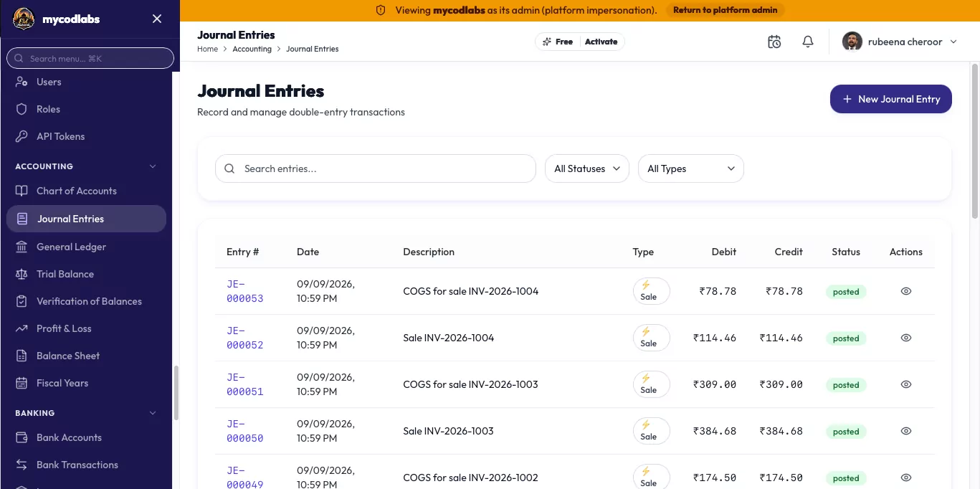Open the All Types dropdown
Viewport: 980px width, 489px height.
[691, 168]
